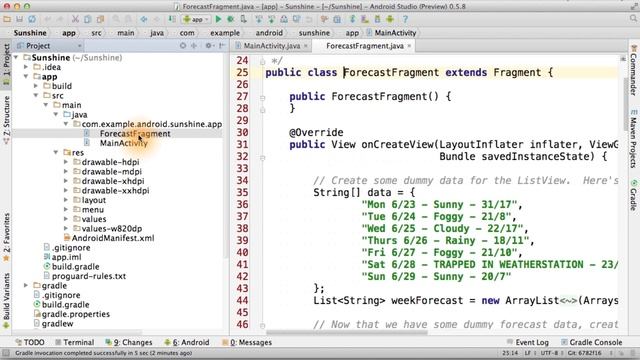The image size is (640, 360).
Task: Run the app with the green play icon
Action: [218, 19]
